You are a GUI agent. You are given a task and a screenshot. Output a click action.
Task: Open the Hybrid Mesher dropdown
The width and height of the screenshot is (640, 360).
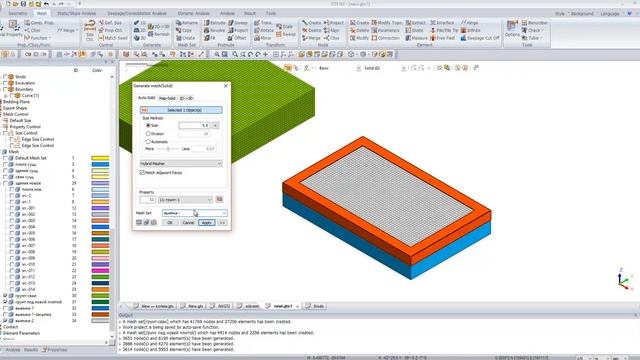(181, 163)
